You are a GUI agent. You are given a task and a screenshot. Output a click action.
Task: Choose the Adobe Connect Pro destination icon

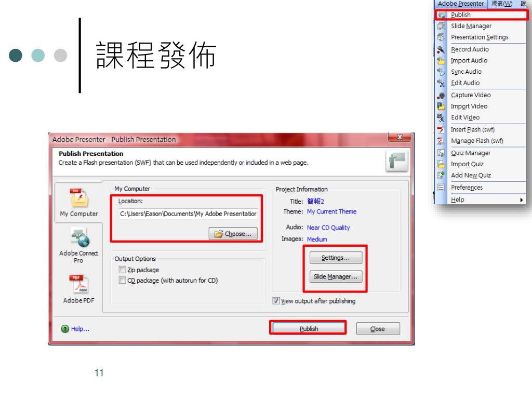point(80,237)
